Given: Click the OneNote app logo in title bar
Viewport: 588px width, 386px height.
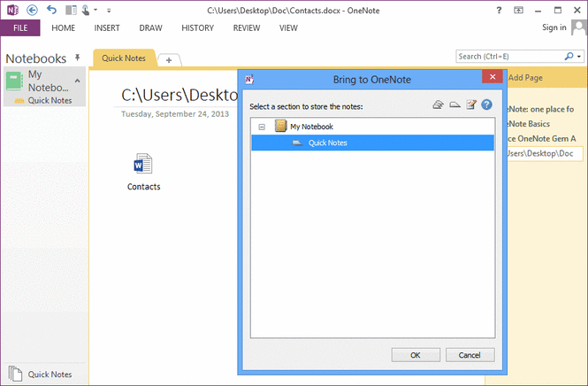Looking at the screenshot, I should (x=12, y=10).
